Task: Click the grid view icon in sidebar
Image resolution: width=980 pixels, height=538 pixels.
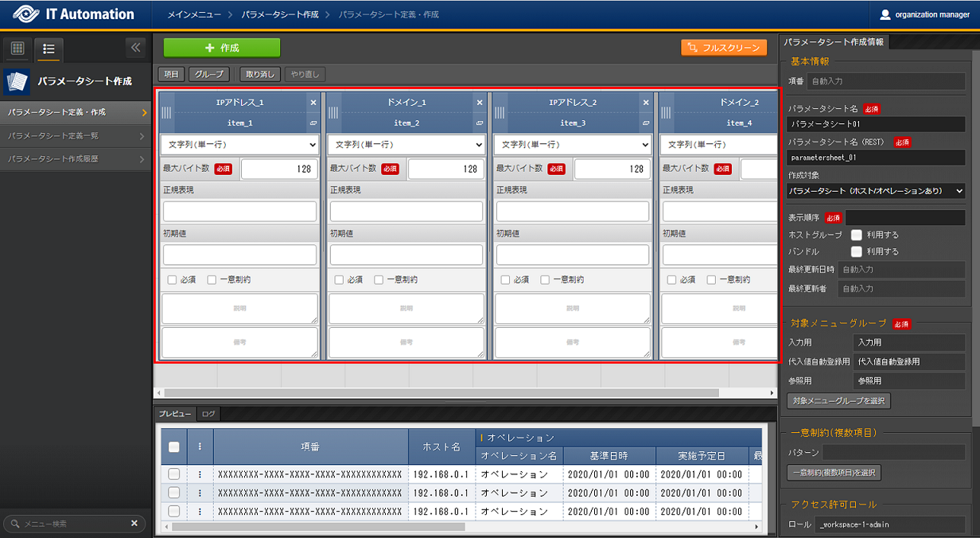Action: click(x=17, y=49)
